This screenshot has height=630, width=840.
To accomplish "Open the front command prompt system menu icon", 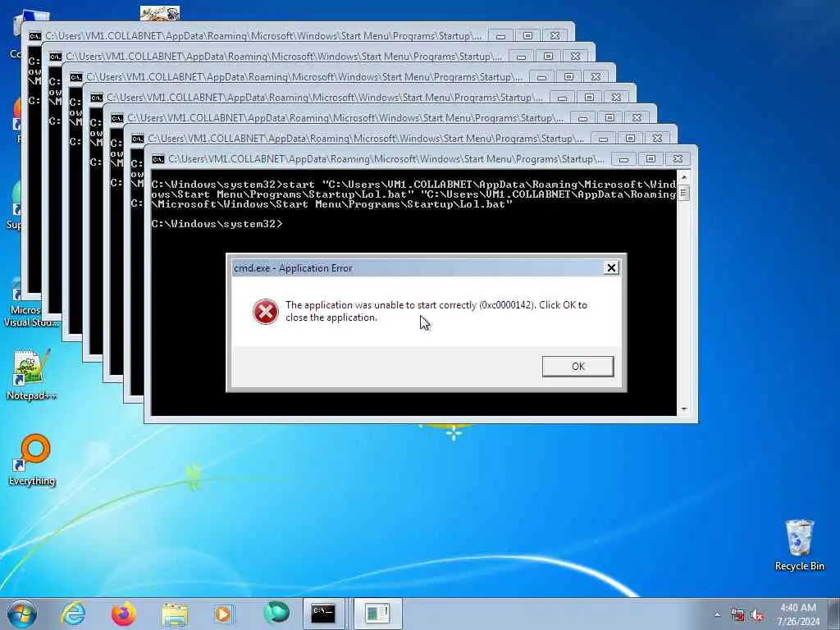I will [x=158, y=159].
